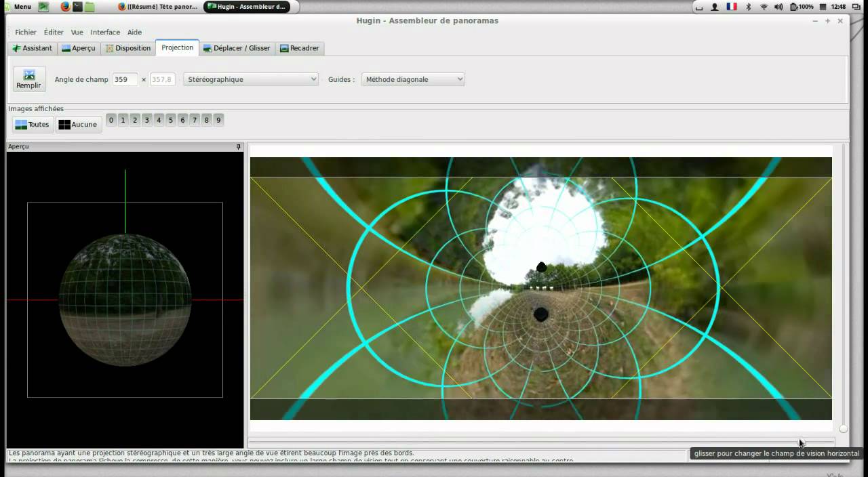Select the Hugin taskbar window button
Screen dimensions: 868x477
(247, 7)
